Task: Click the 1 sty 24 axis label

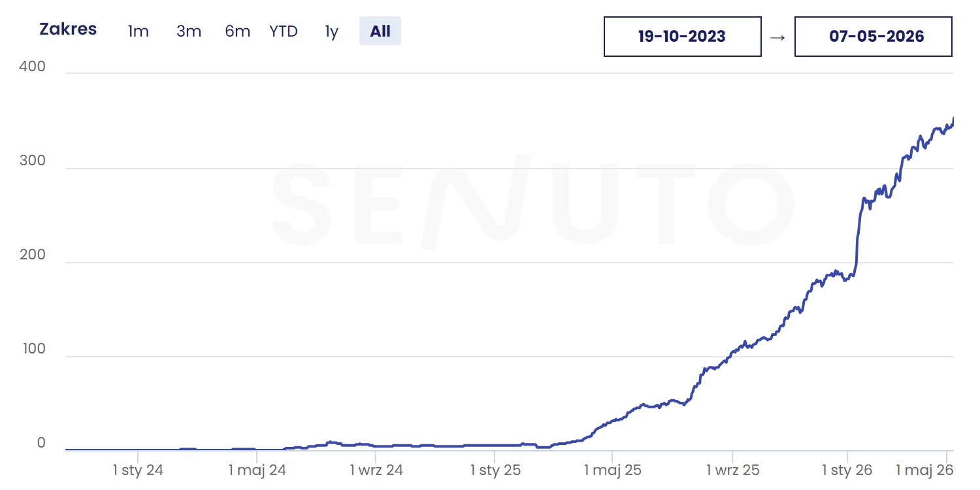Action: pos(138,470)
